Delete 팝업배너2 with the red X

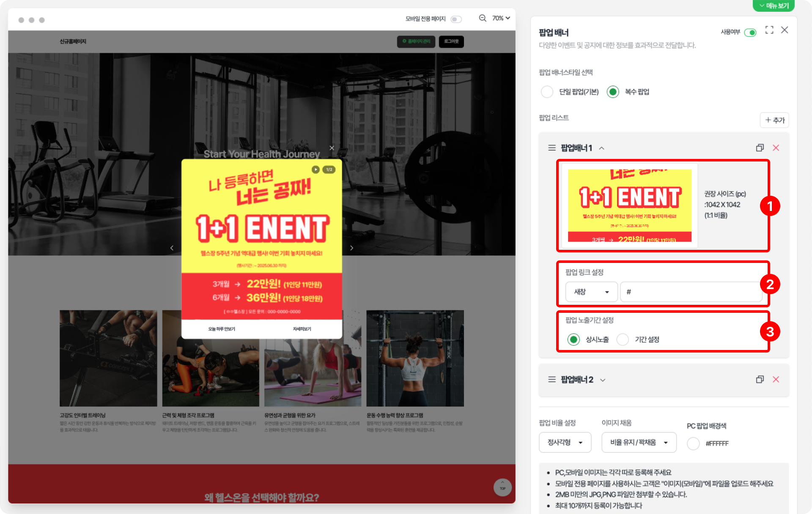[776, 380]
